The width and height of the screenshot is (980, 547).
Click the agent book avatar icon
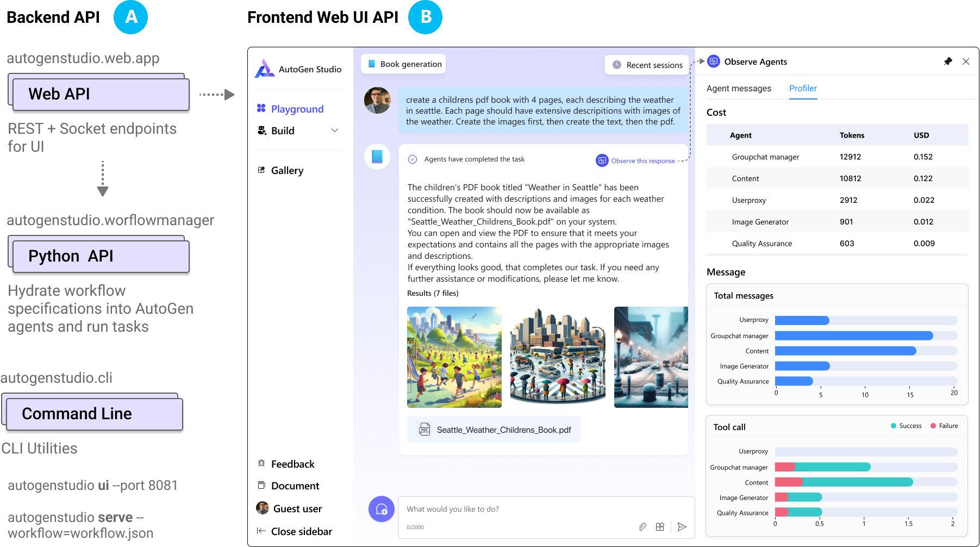pos(377,157)
